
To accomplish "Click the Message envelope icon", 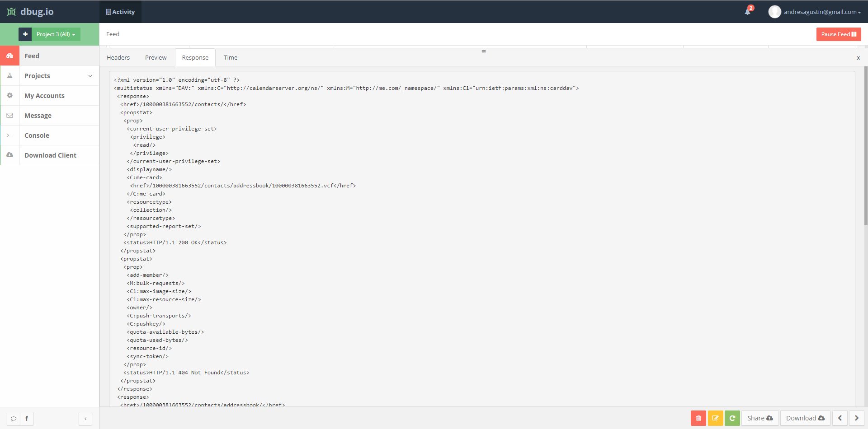I will [x=9, y=116].
